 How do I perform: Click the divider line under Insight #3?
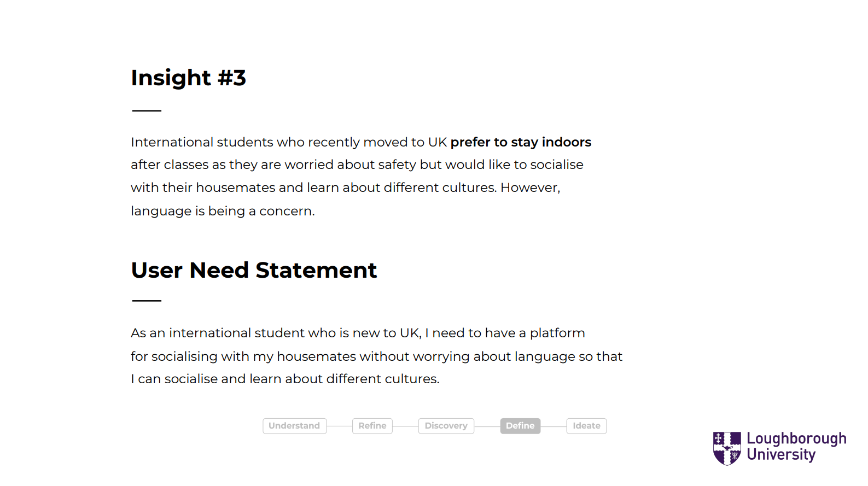[x=147, y=110]
